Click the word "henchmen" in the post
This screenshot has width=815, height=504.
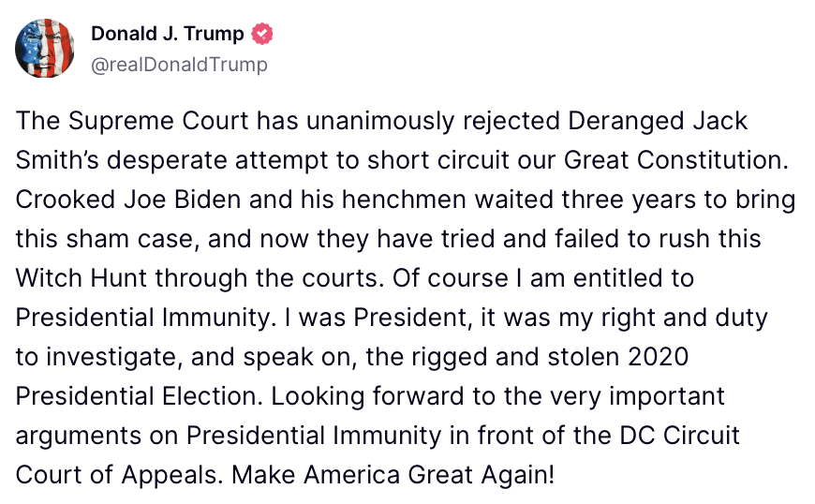click(x=404, y=200)
